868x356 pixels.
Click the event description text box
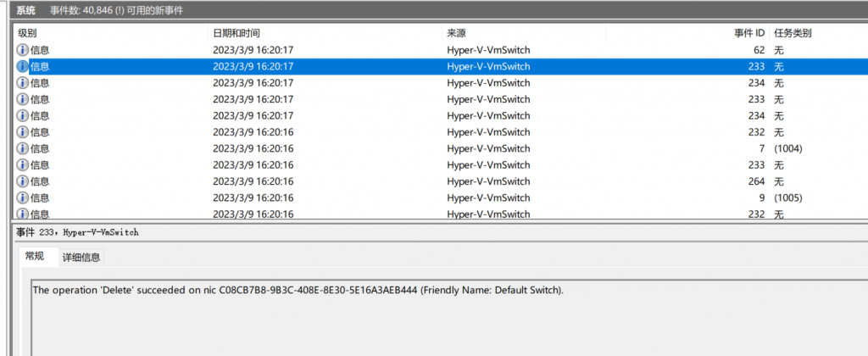click(449, 317)
